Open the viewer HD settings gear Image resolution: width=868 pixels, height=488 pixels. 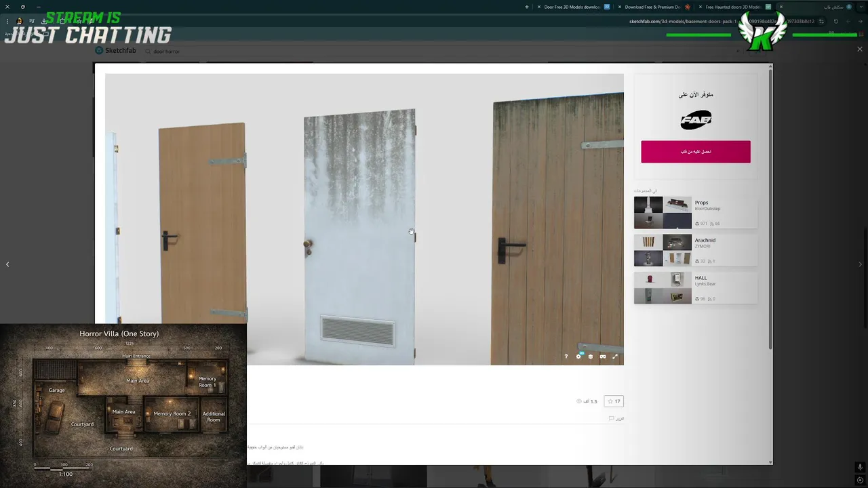click(578, 357)
